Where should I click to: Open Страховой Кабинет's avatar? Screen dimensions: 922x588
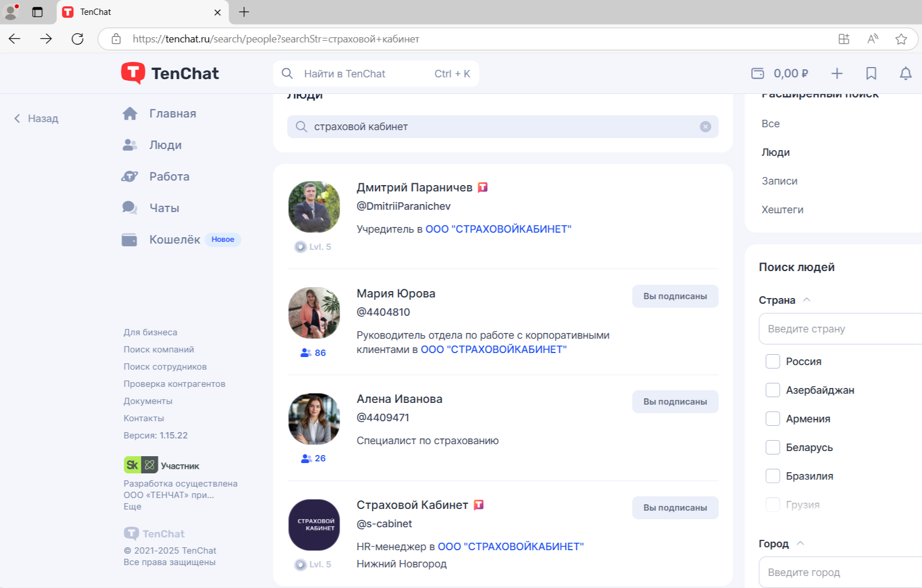314,525
